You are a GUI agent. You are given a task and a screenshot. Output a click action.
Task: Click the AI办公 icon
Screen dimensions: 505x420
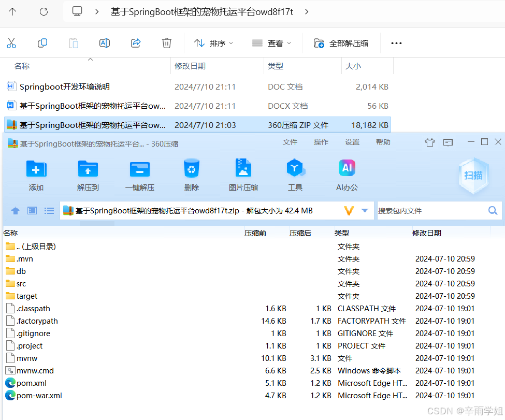click(347, 168)
